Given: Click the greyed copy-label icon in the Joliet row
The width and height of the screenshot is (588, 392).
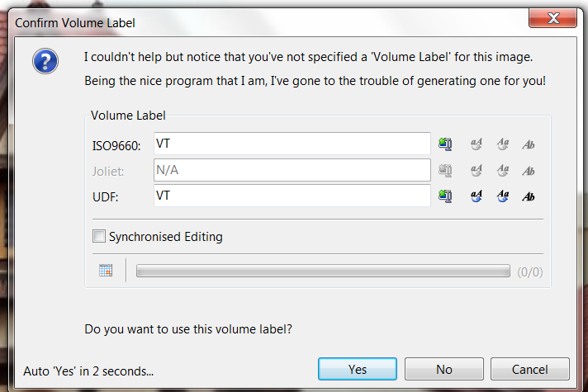Looking at the screenshot, I should pyautogui.click(x=445, y=171).
